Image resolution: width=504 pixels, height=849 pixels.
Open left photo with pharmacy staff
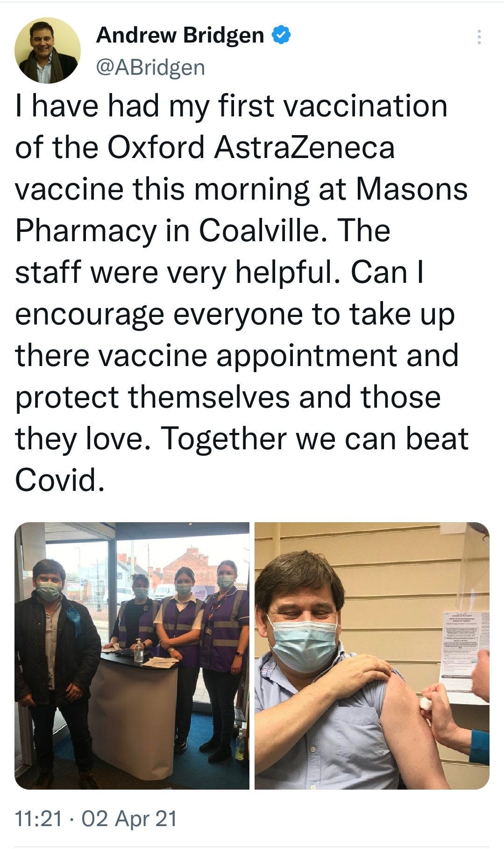coord(132,656)
